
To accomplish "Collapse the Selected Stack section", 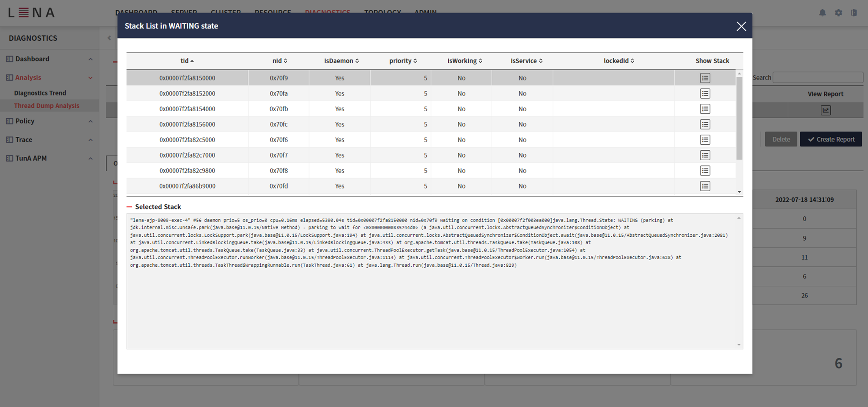I will [129, 206].
